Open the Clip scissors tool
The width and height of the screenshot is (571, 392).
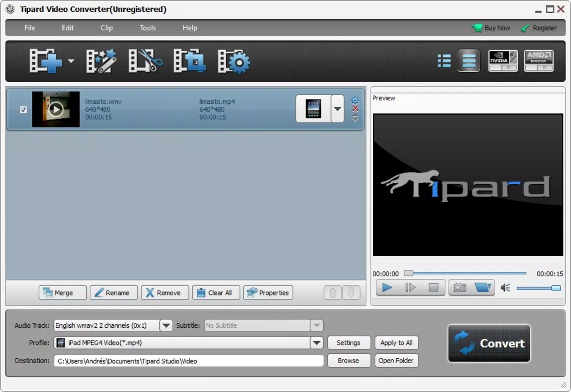[145, 61]
